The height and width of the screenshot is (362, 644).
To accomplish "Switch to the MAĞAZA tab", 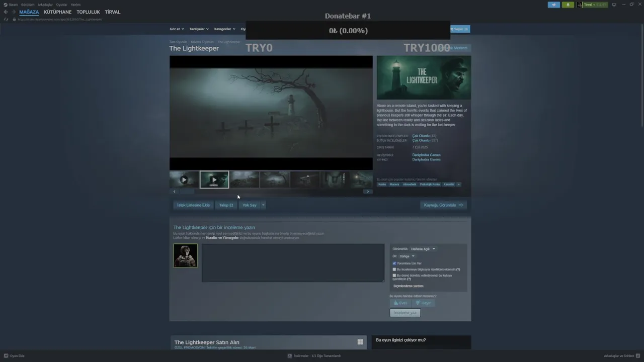I will point(29,12).
